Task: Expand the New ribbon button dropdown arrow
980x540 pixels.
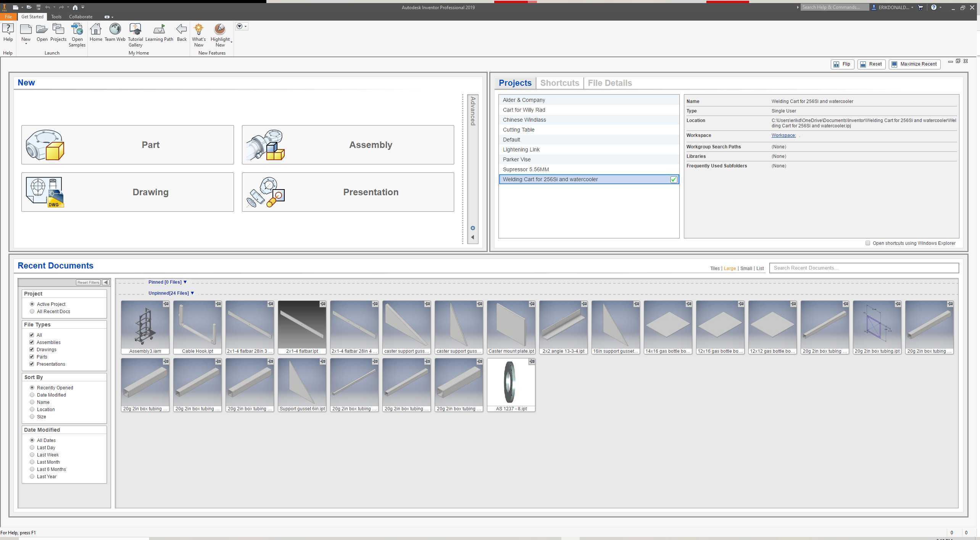Action: (x=26, y=44)
